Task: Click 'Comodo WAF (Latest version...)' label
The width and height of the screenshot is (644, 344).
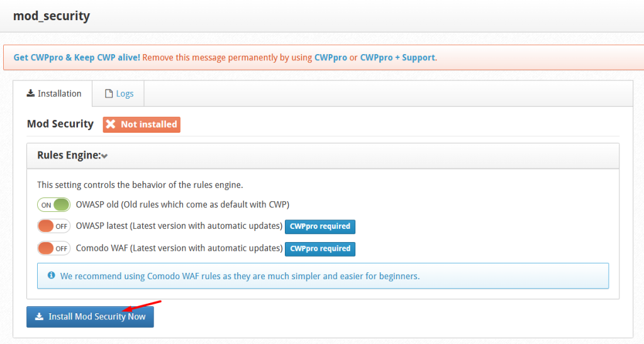Action: pyautogui.click(x=179, y=248)
